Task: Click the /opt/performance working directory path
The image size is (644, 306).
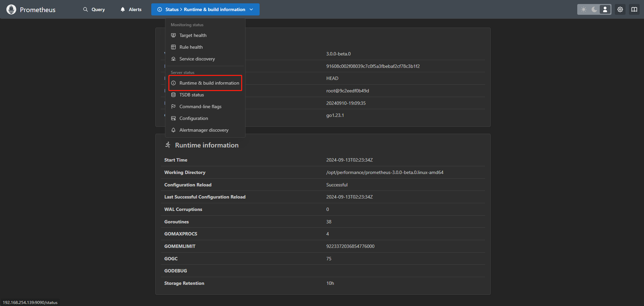Action: point(385,172)
